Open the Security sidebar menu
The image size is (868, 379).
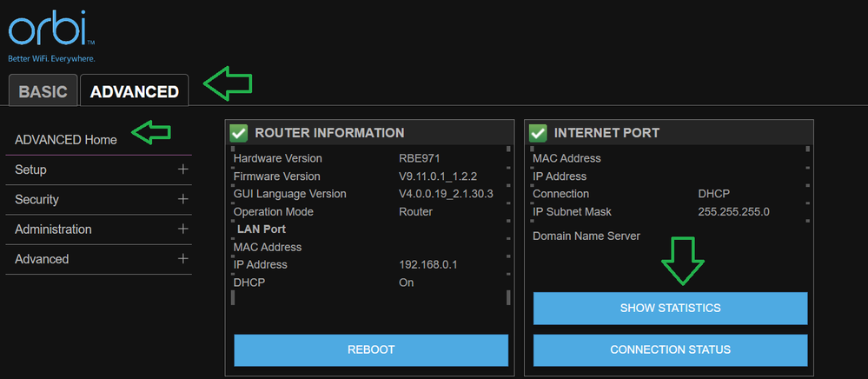click(x=37, y=199)
